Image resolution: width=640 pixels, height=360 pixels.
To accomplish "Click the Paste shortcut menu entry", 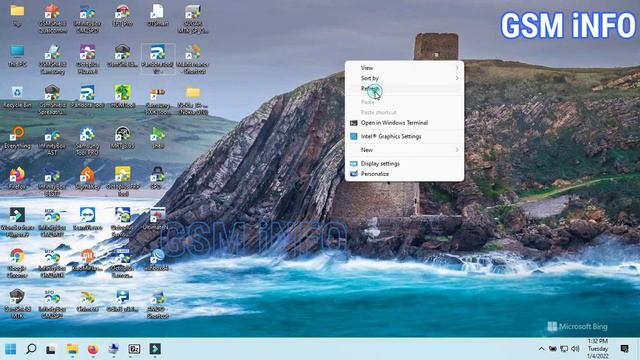I will [404, 112].
